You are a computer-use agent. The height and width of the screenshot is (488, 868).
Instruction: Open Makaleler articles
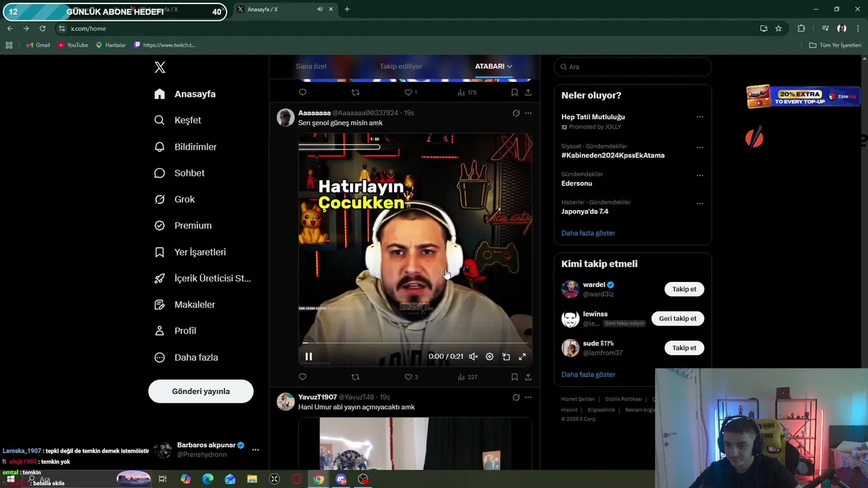[184, 304]
